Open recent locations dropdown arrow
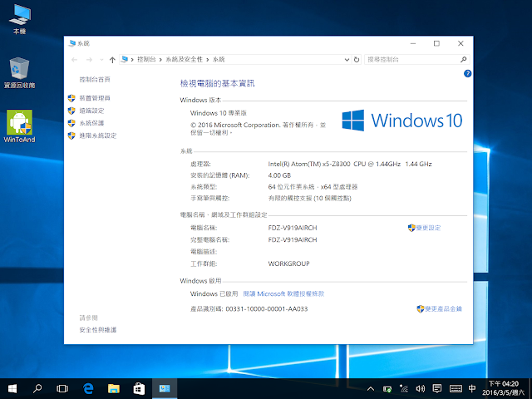This screenshot has width=532, height=399. [x=101, y=60]
